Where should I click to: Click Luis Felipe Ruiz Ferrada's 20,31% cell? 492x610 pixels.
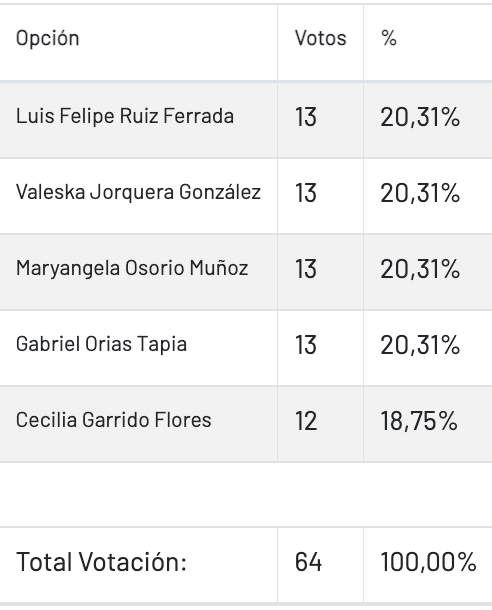420,117
